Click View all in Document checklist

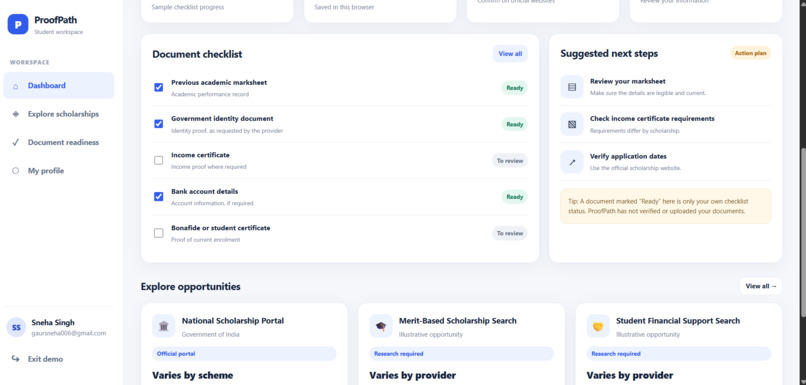[x=510, y=53]
